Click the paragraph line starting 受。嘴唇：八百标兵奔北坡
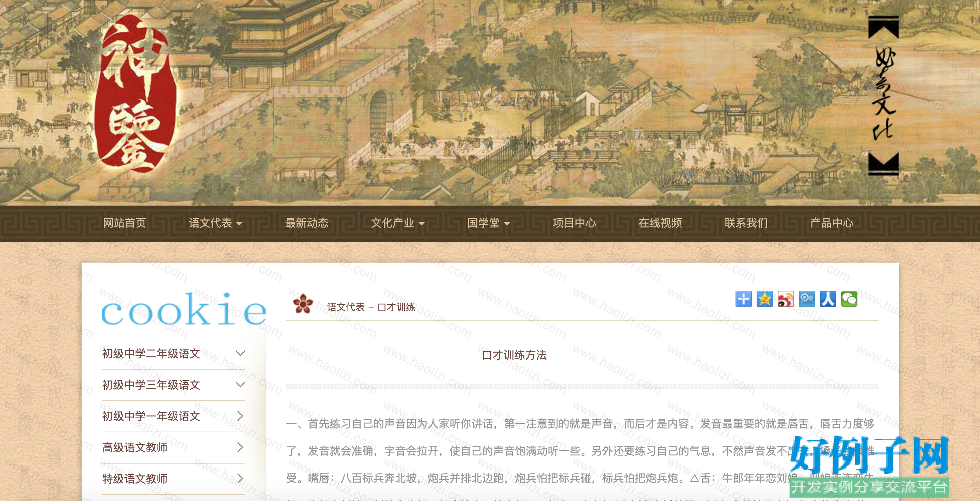Image resolution: width=980 pixels, height=501 pixels. [581, 478]
